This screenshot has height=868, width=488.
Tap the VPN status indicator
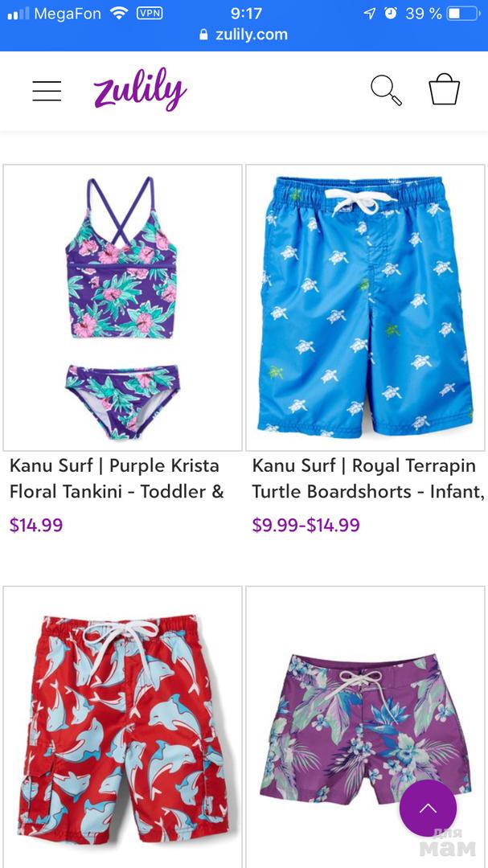pos(150,14)
